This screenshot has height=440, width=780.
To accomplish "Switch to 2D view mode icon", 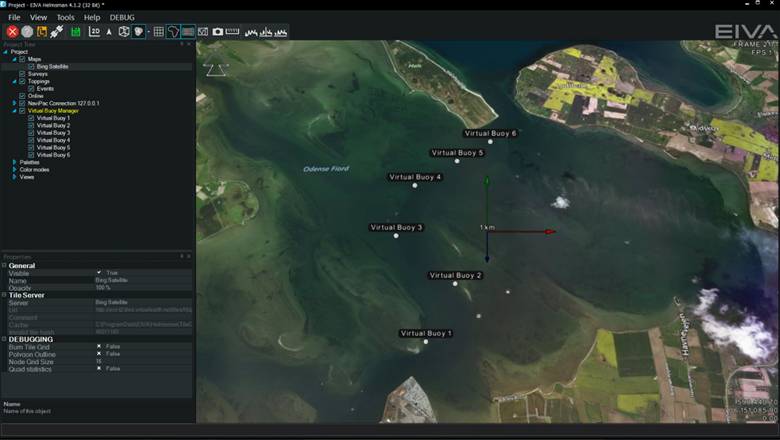I will tap(95, 32).
